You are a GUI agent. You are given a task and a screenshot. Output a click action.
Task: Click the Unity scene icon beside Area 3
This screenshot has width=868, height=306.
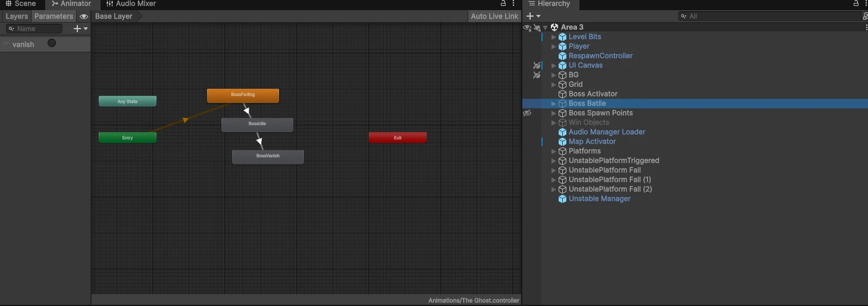[x=554, y=27]
